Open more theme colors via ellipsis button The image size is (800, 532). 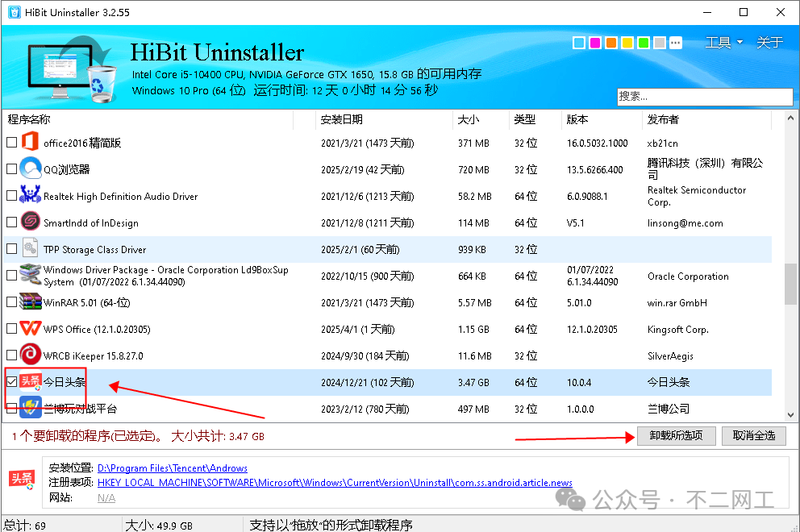pos(676,43)
